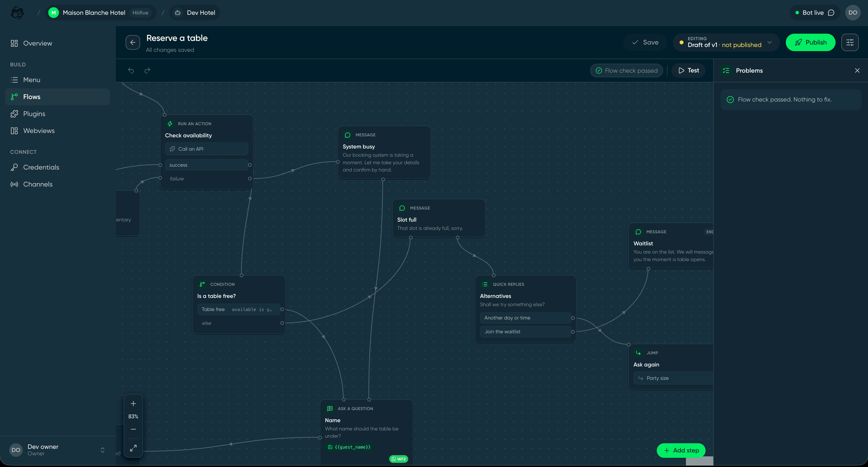Open Webviews in the sidebar
Screen dimensions: 868x467
pos(58,131)
